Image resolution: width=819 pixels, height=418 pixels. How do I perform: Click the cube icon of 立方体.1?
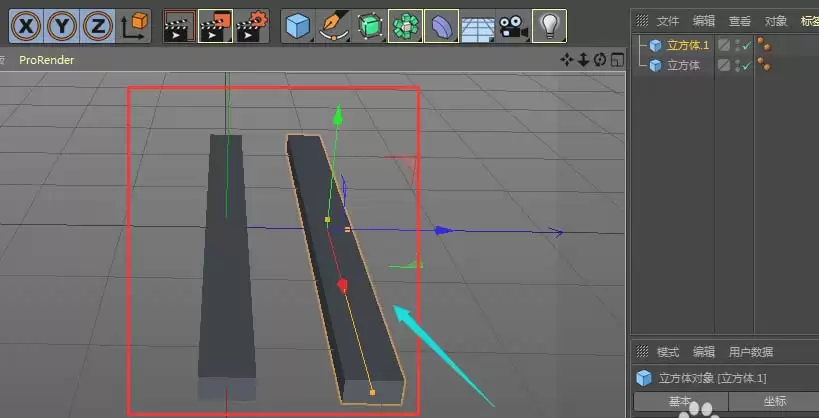(x=655, y=45)
